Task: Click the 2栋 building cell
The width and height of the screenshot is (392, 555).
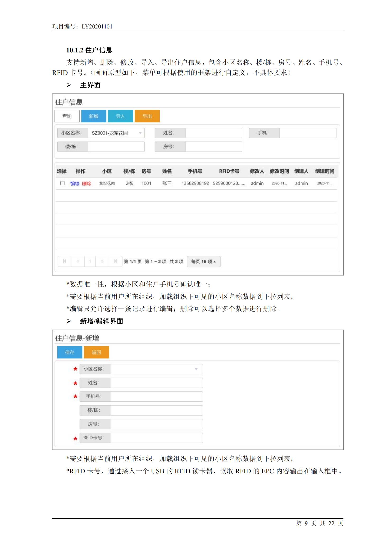Action: click(x=129, y=183)
